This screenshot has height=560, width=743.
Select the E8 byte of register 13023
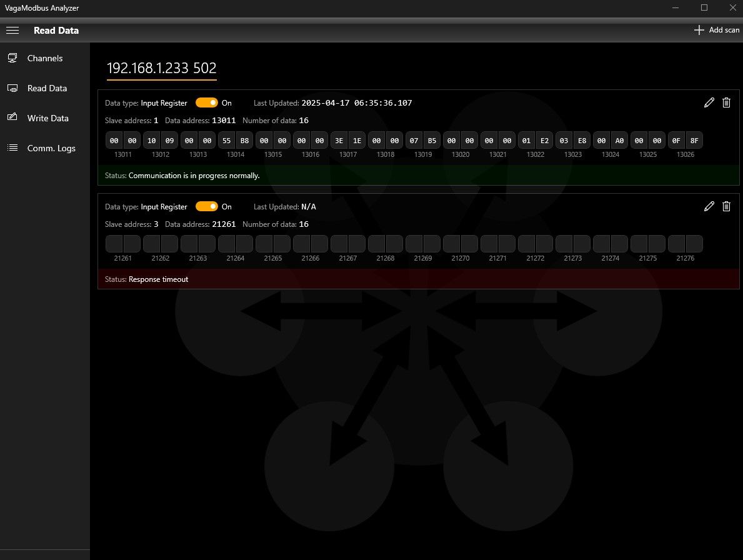(x=582, y=141)
